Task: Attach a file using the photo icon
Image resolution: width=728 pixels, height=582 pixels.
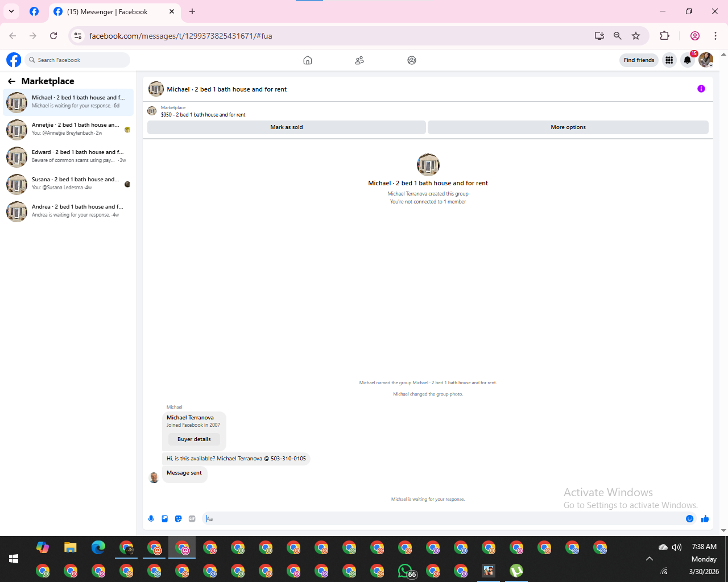Action: 165,518
